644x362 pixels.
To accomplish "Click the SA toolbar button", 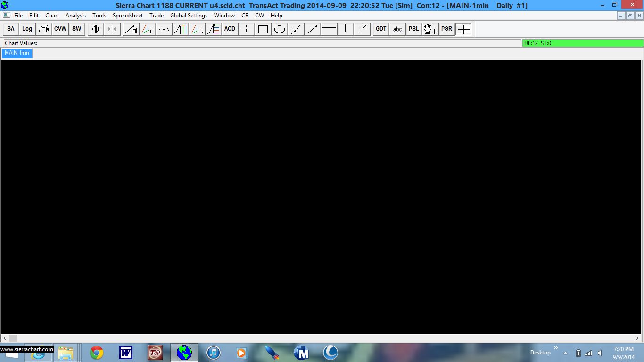I will (11, 29).
